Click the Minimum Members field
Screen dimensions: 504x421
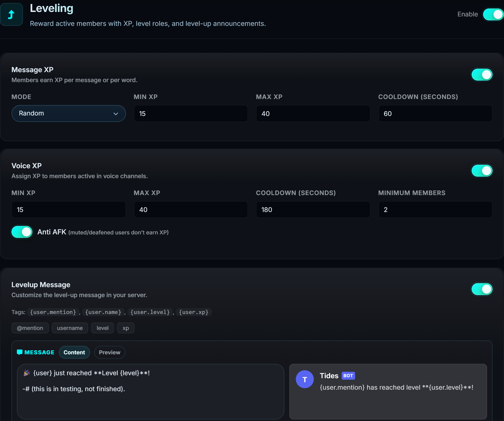(x=435, y=210)
